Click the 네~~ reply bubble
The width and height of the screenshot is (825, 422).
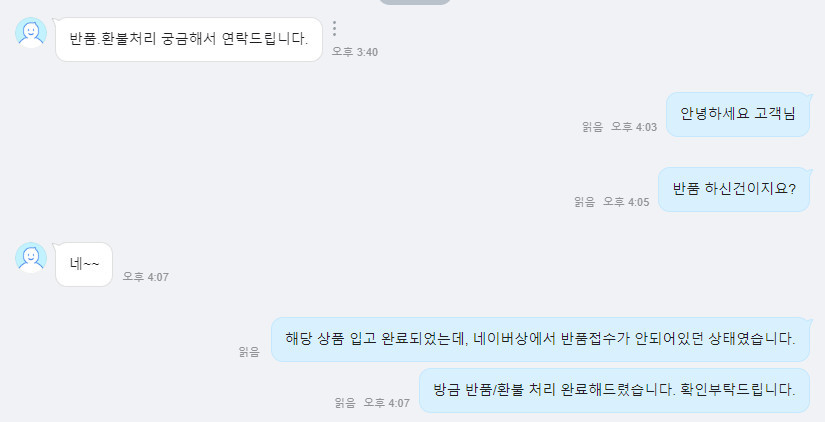coord(84,264)
